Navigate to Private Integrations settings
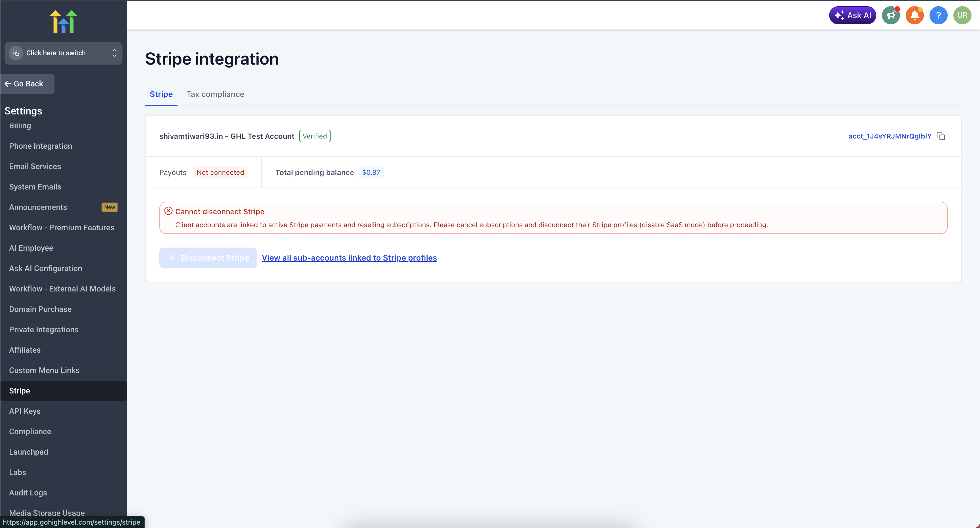The width and height of the screenshot is (980, 528). pyautogui.click(x=44, y=329)
